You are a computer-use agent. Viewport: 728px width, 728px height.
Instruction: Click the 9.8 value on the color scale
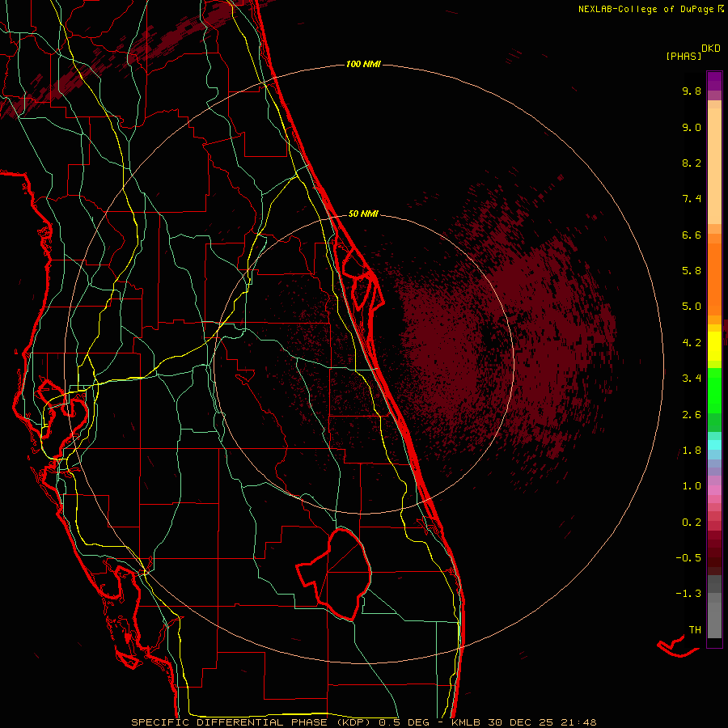[692, 91]
